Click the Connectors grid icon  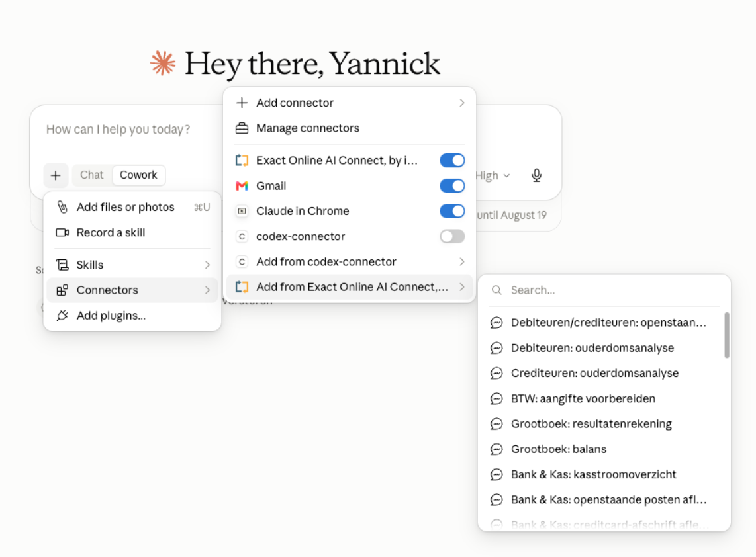(62, 290)
